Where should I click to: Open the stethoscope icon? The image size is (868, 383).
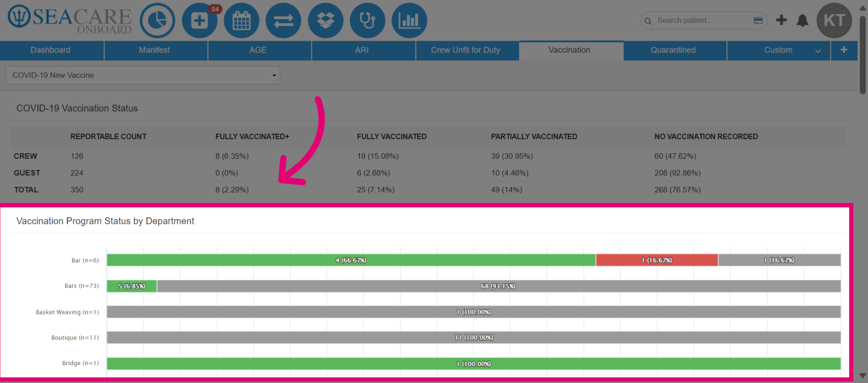click(x=368, y=20)
